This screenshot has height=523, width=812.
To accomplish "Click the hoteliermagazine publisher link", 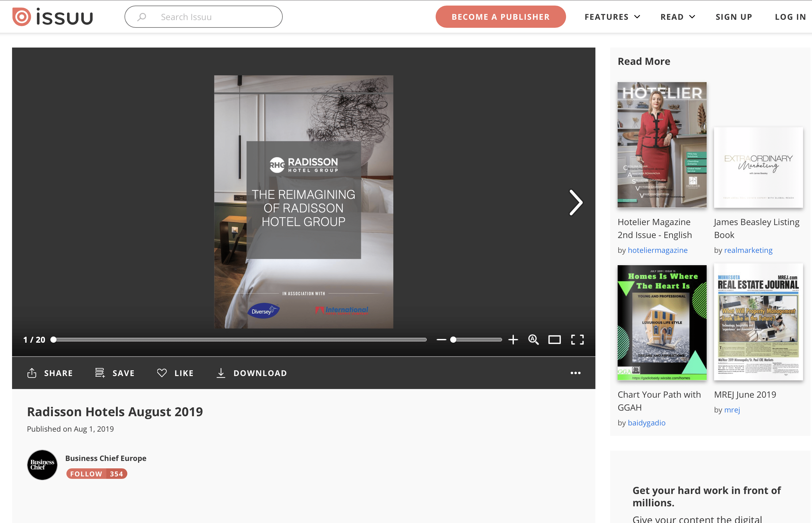I will click(x=658, y=250).
